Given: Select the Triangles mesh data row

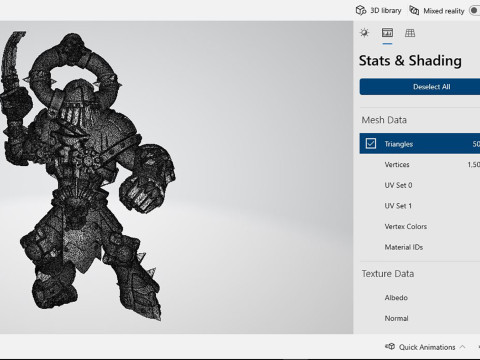Looking at the screenshot, I should click(x=420, y=144).
